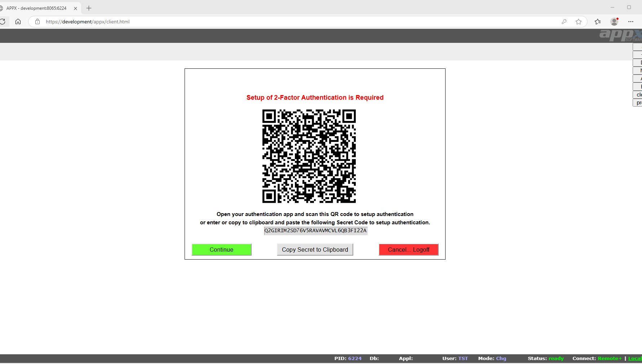Open saved passwords with the key icon
This screenshot has width=642, height=364.
564,22
